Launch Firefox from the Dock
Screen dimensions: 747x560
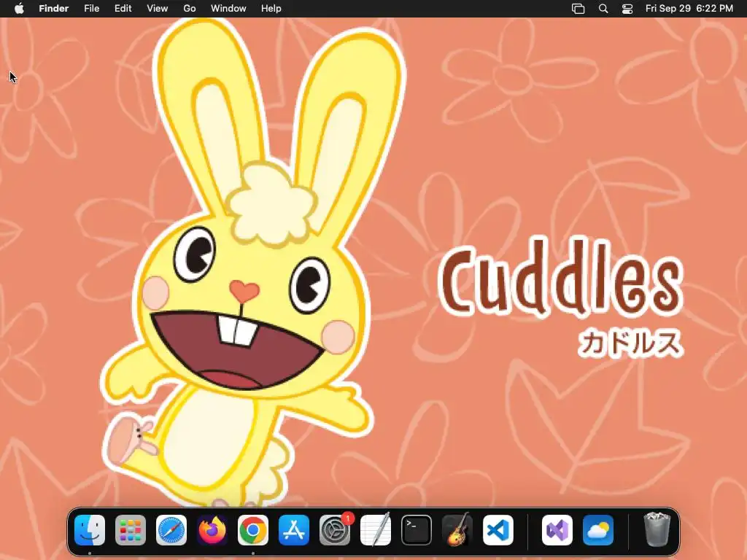pos(212,530)
